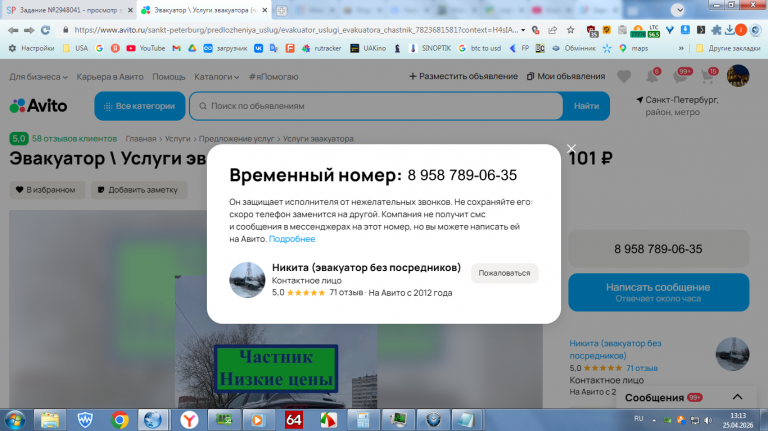Click the browser address bar URL
The width and height of the screenshot is (768, 431).
296,30
